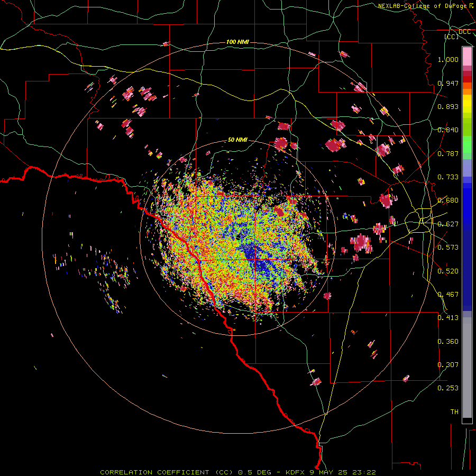Click "CORRELATION COEFFICIENT (CC)" in the caption
The image size is (476, 476).
coord(167,472)
